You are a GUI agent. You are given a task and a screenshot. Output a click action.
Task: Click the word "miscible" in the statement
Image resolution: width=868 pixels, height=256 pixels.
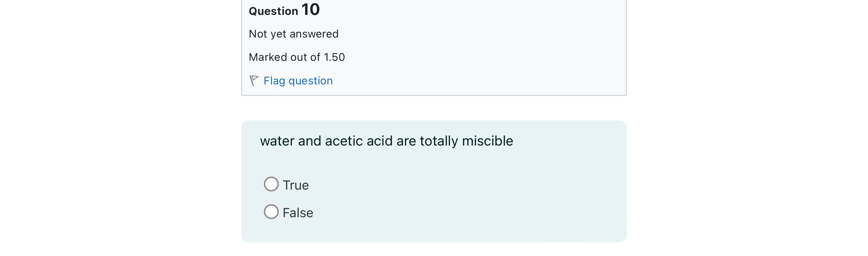(487, 141)
